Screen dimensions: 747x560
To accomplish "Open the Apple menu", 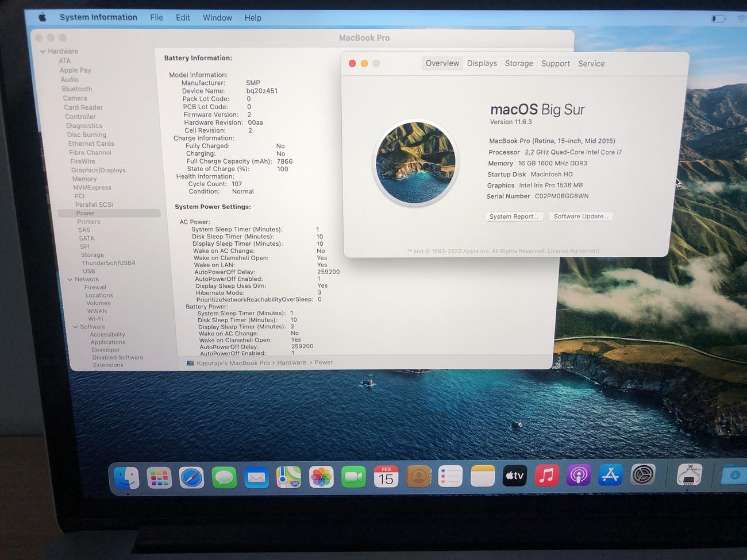I will 43,17.
